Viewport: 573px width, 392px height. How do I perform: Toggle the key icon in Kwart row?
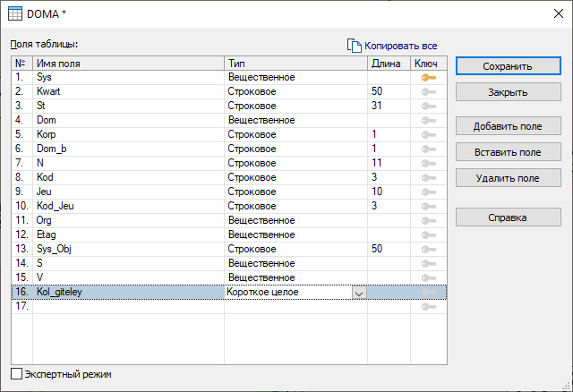pyautogui.click(x=428, y=92)
